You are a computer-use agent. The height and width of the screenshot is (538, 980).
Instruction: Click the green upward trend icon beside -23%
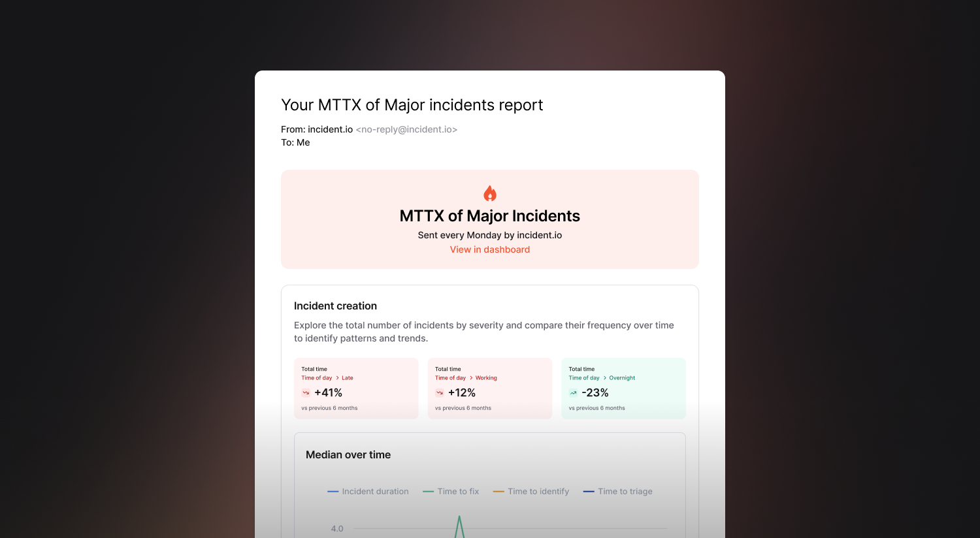pyautogui.click(x=573, y=393)
